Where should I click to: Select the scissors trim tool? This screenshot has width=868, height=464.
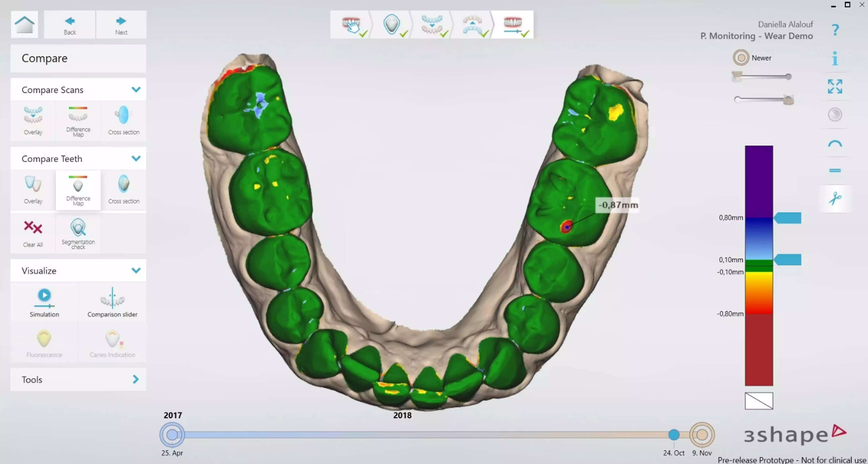(835, 199)
